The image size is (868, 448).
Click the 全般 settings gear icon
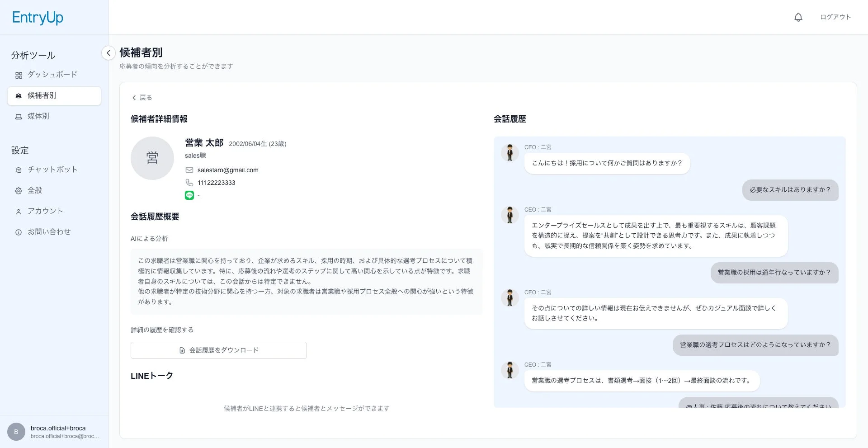(x=19, y=190)
